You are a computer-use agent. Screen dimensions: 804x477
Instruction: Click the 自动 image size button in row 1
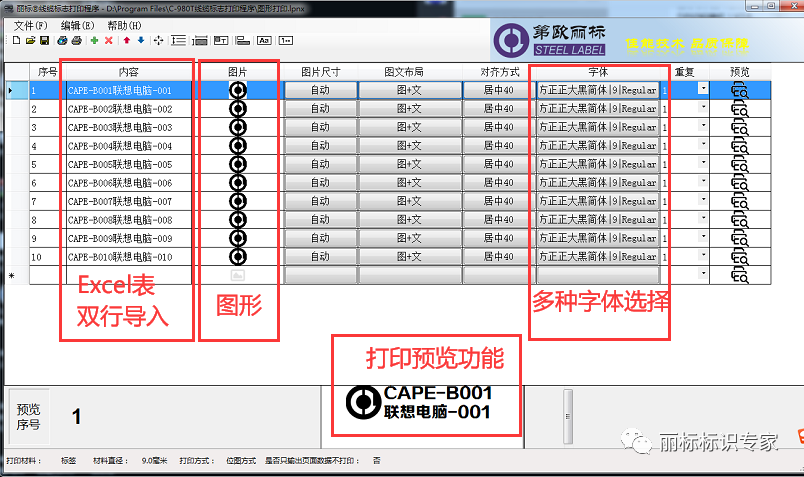[x=320, y=90]
